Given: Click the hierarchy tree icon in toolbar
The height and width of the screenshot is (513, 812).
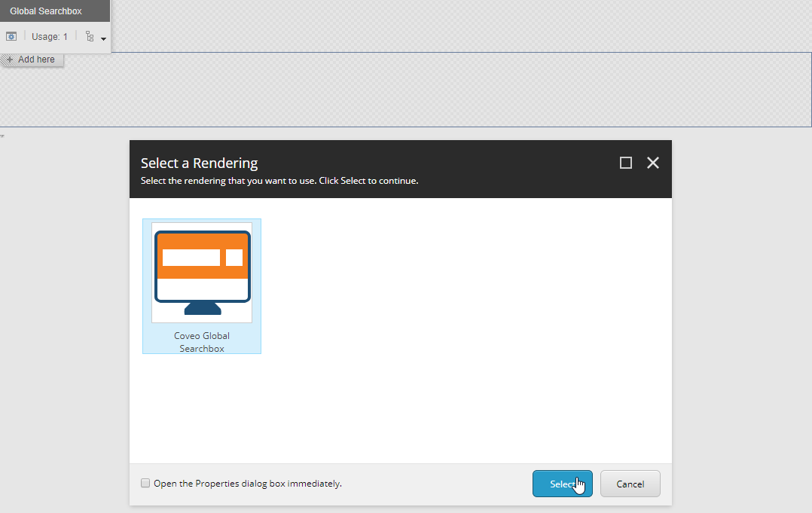Looking at the screenshot, I should click(90, 36).
